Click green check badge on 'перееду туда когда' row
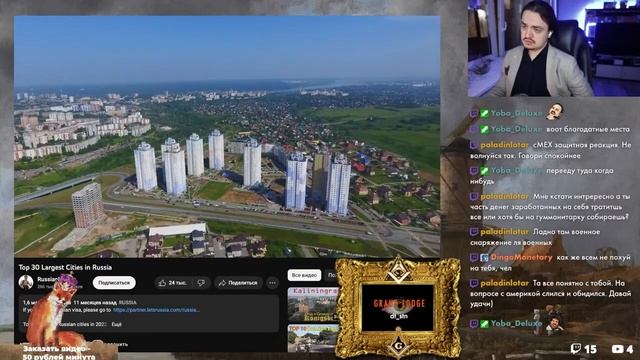The width and height of the screenshot is (640, 360). point(484,171)
